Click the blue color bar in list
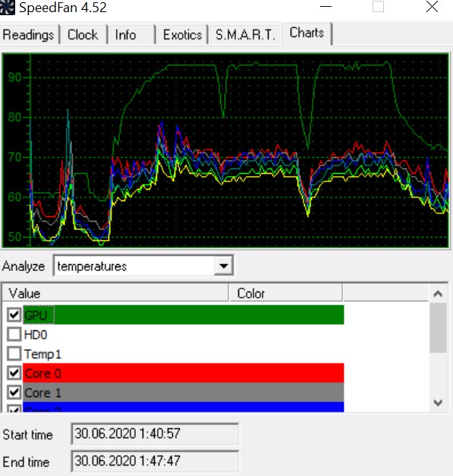 tap(184, 407)
